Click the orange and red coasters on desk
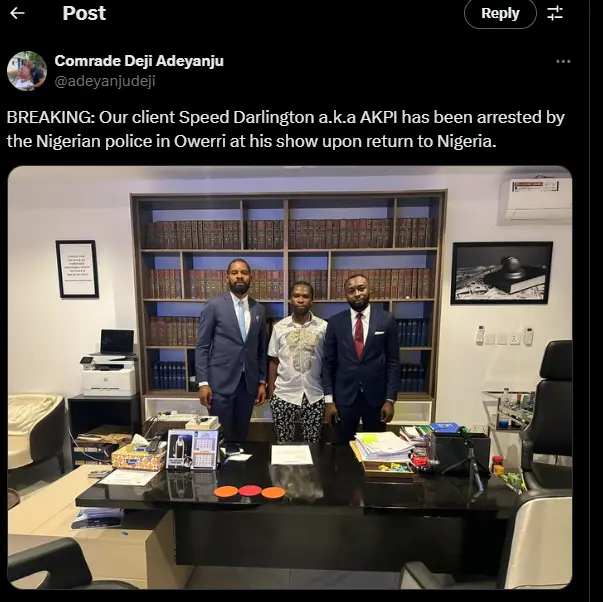The image size is (603, 602). click(x=250, y=492)
